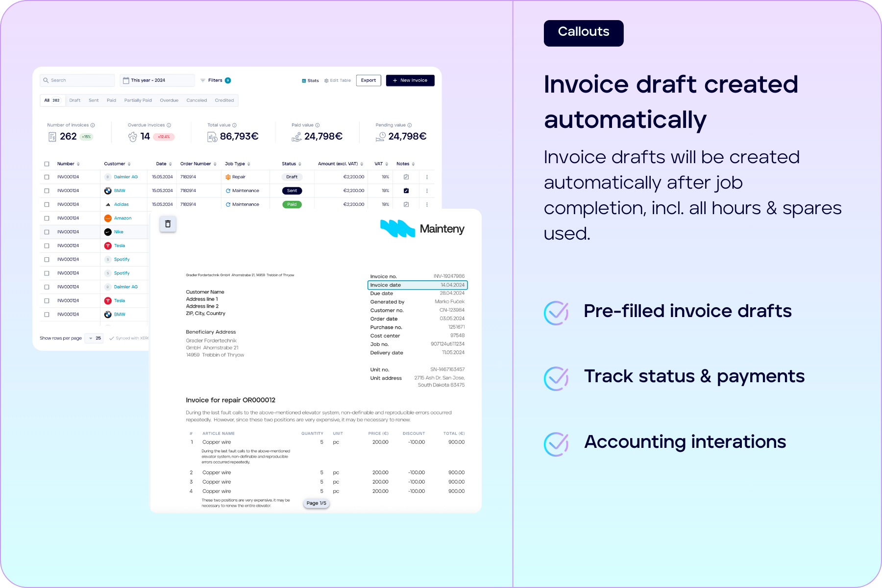Open three-dot menu for the Draft invoice row

pos(427,177)
